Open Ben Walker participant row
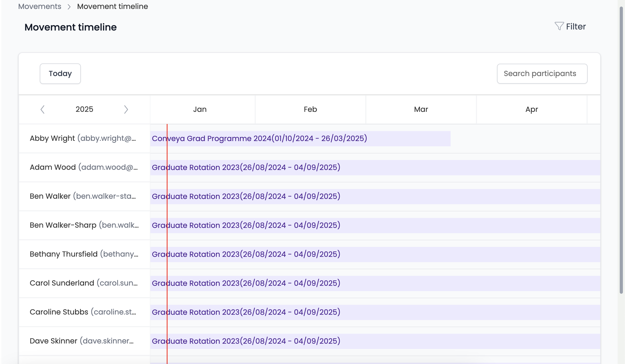The height and width of the screenshot is (364, 625). pyautogui.click(x=84, y=196)
